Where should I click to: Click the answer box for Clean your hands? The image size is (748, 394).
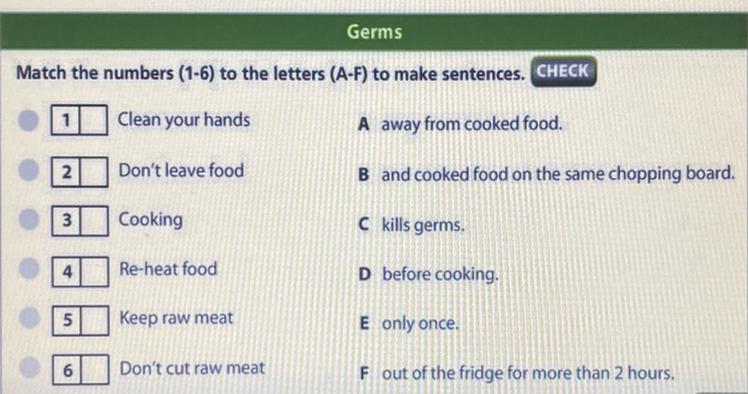click(x=94, y=120)
